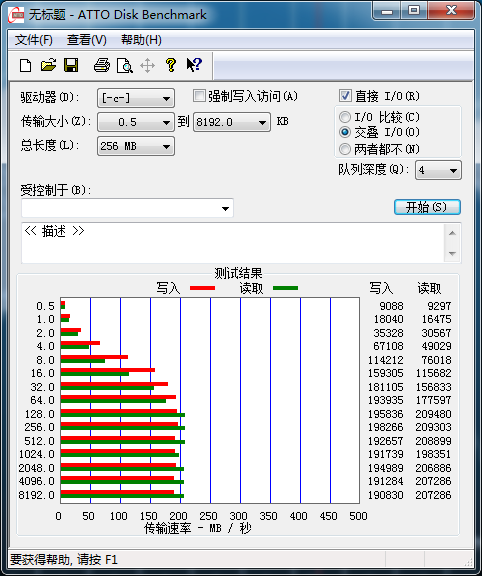Open a saved benchmark file via folder icon
This screenshot has width=482, height=576.
[x=48, y=65]
